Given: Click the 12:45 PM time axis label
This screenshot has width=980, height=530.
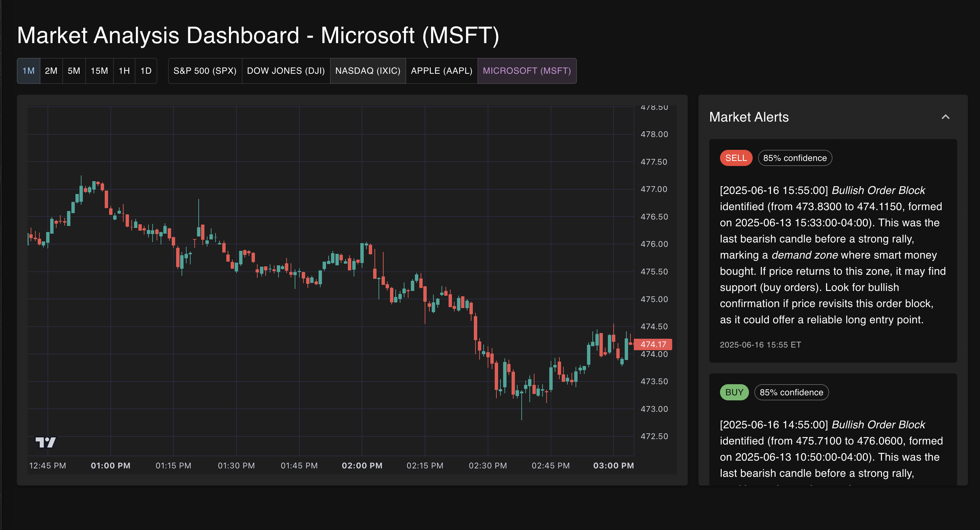Looking at the screenshot, I should [47, 465].
